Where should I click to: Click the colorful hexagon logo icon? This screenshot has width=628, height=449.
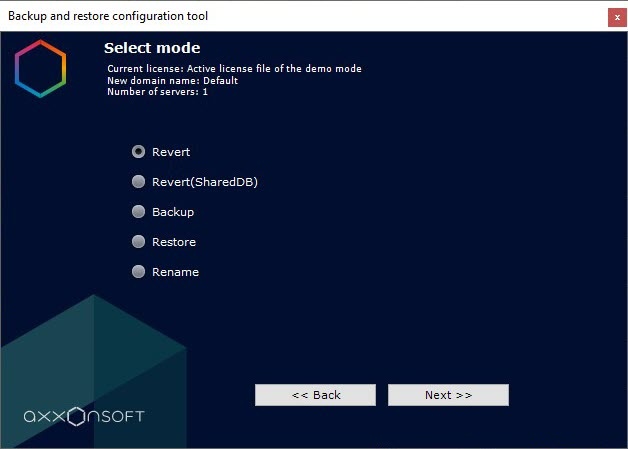click(40, 69)
